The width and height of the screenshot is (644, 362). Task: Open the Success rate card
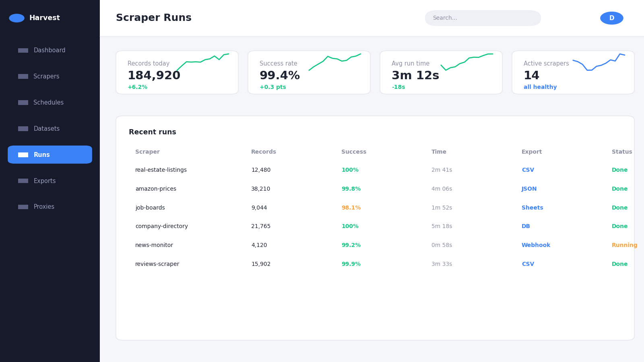tap(309, 72)
